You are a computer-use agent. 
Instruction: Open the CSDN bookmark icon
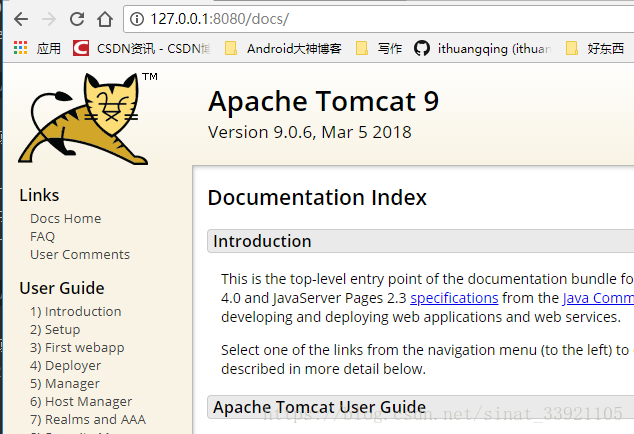[x=81, y=48]
